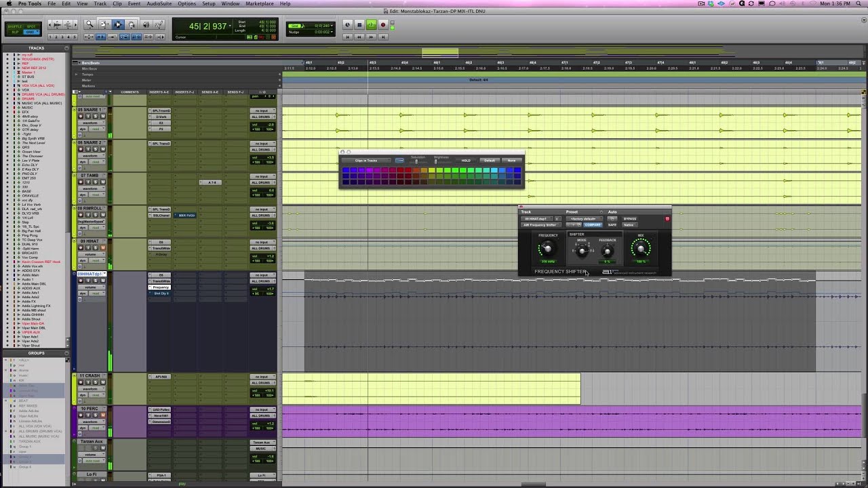
Task: Click the BYPASS button in plugin window
Action: (630, 219)
